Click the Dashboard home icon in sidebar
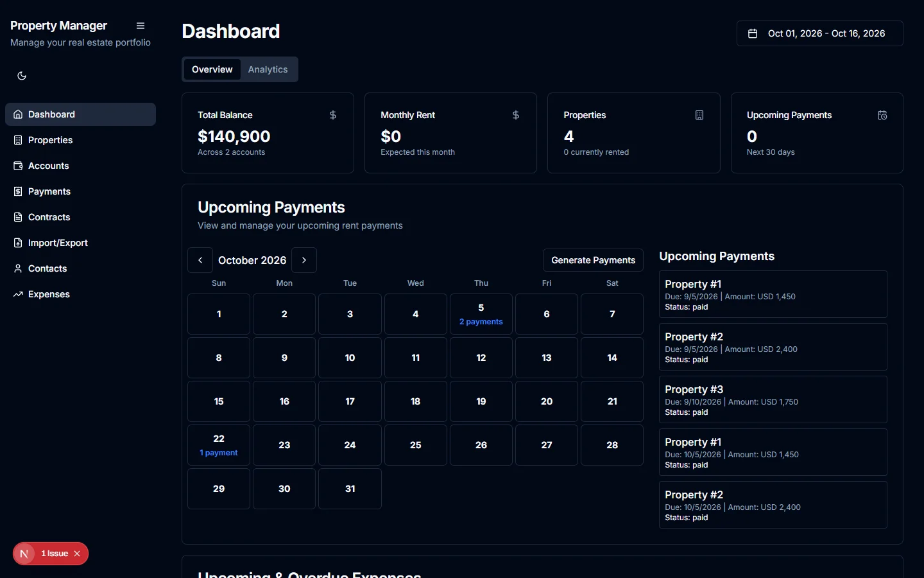The image size is (924, 578). pyautogui.click(x=18, y=114)
